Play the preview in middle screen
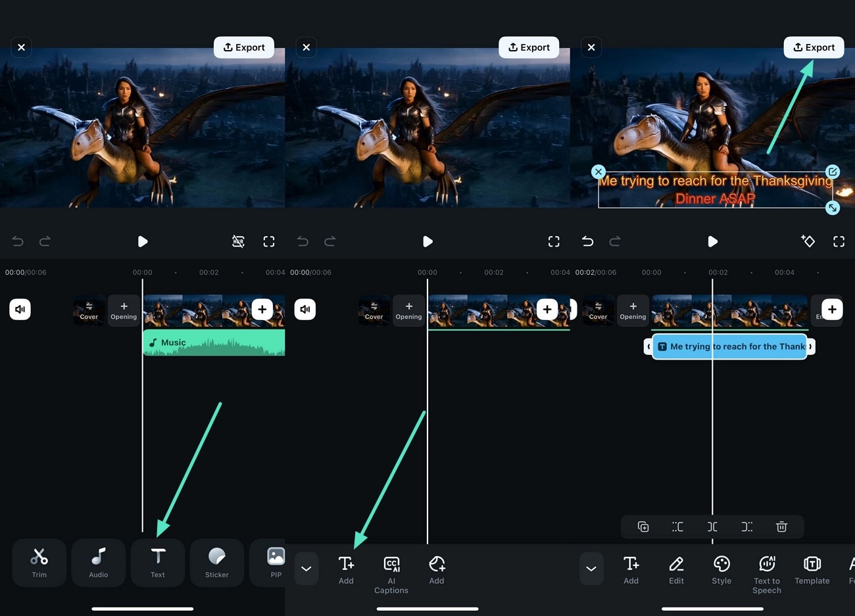The height and width of the screenshot is (616, 855). tap(427, 241)
